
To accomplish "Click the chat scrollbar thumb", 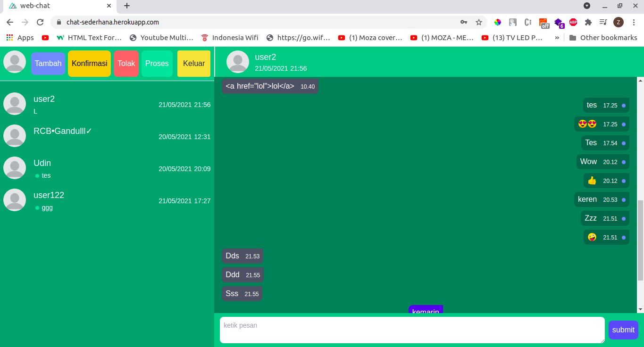I will pyautogui.click(x=640, y=240).
